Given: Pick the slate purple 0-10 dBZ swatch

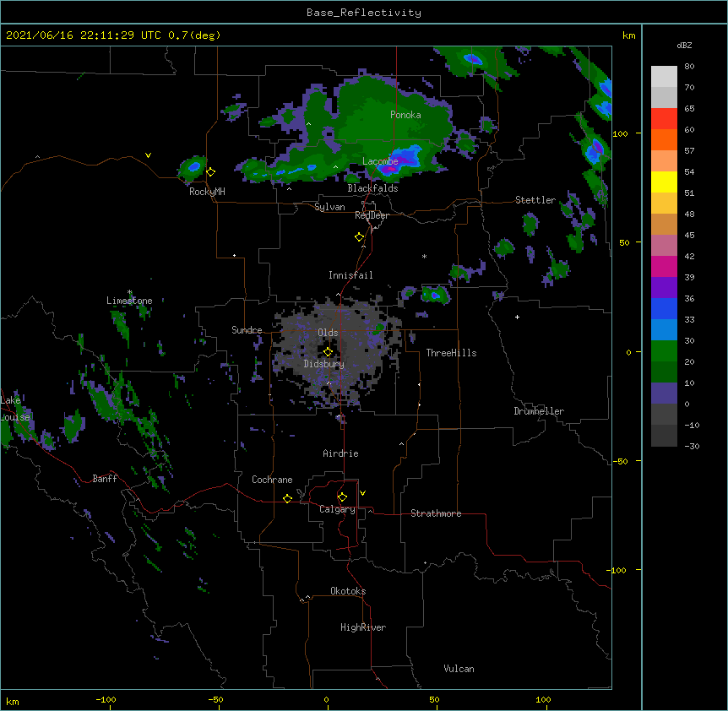Looking at the screenshot, I should click(x=664, y=393).
